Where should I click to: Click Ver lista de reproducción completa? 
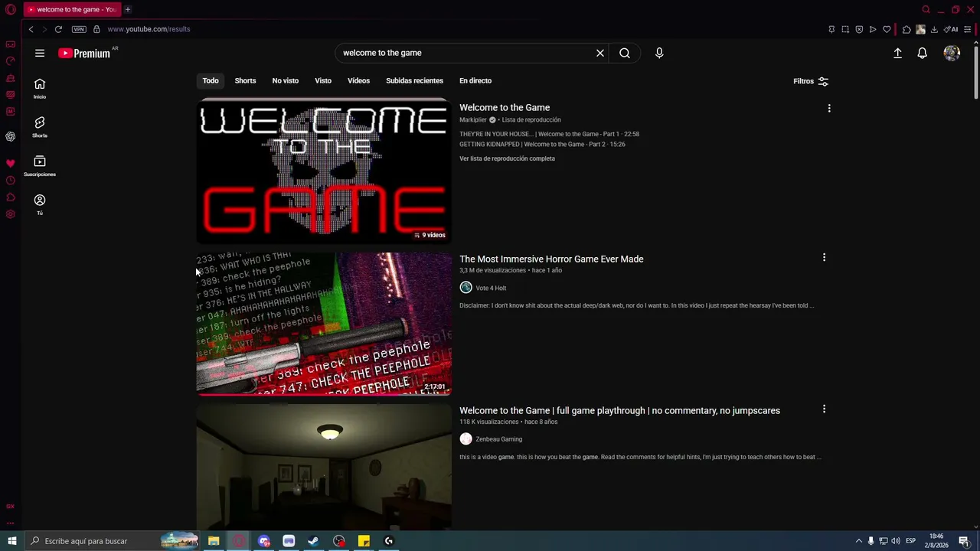pyautogui.click(x=507, y=158)
